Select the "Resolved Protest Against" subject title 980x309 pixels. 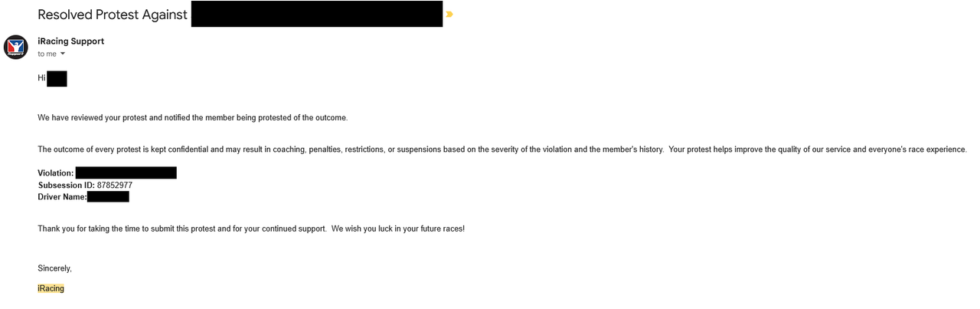coord(113,15)
